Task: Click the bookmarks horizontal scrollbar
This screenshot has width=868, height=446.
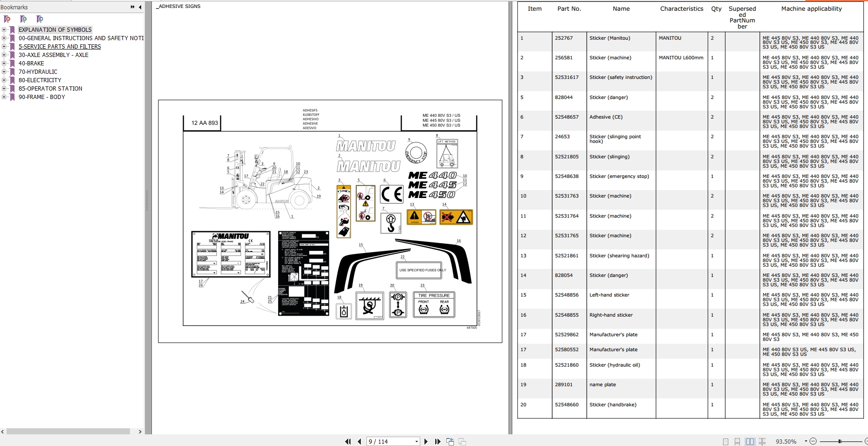Action: click(x=68, y=432)
